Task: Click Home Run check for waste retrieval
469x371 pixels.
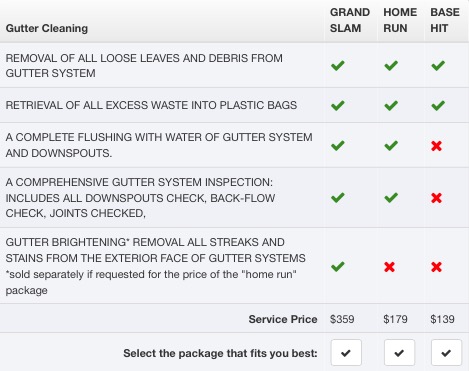Action: pyautogui.click(x=391, y=106)
